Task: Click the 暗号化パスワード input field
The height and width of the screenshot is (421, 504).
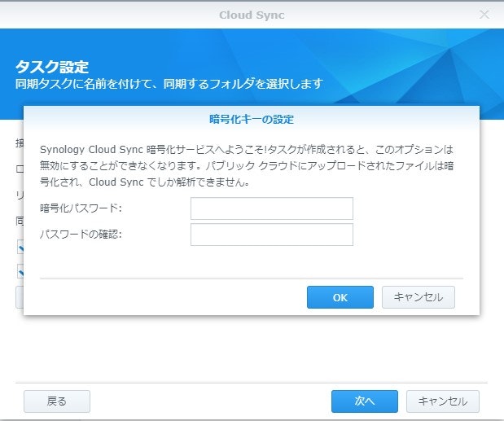Action: click(x=272, y=208)
